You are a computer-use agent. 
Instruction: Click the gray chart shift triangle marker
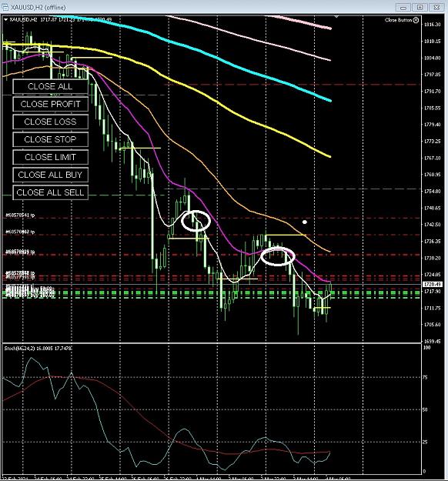(x=336, y=16)
